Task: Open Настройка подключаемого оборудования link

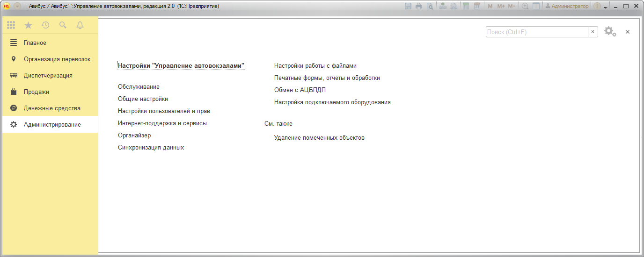Action: pyautogui.click(x=332, y=102)
